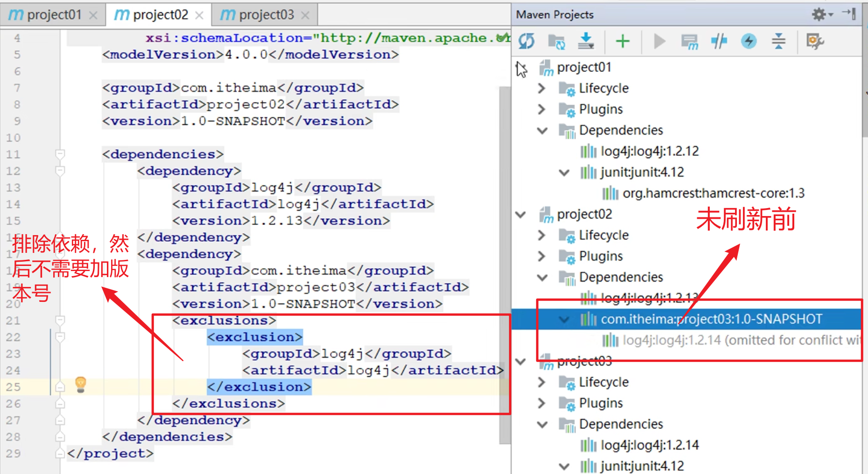Click the intention light bulb on line 25

tap(81, 384)
